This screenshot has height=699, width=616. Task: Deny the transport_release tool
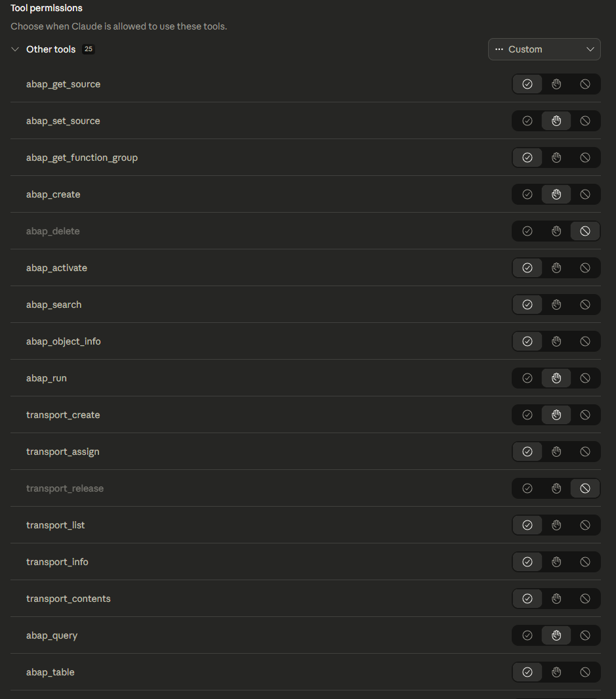point(585,488)
